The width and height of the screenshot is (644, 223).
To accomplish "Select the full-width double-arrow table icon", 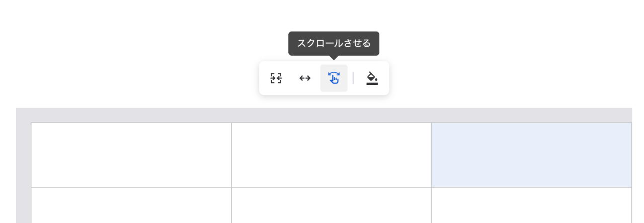I will point(305,78).
